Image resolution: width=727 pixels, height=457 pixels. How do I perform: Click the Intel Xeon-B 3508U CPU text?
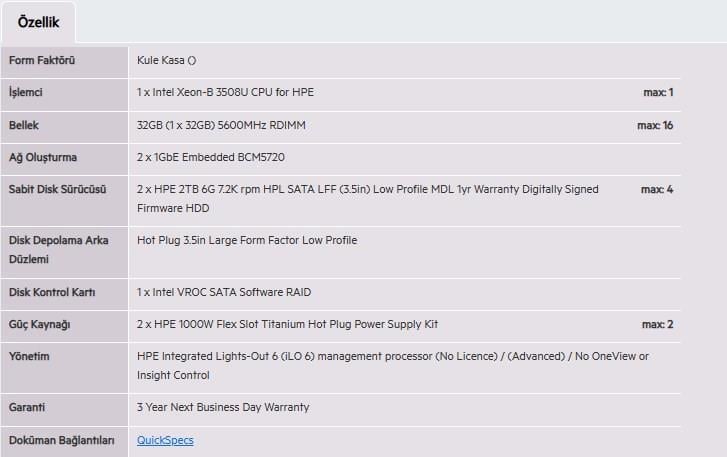226,93
